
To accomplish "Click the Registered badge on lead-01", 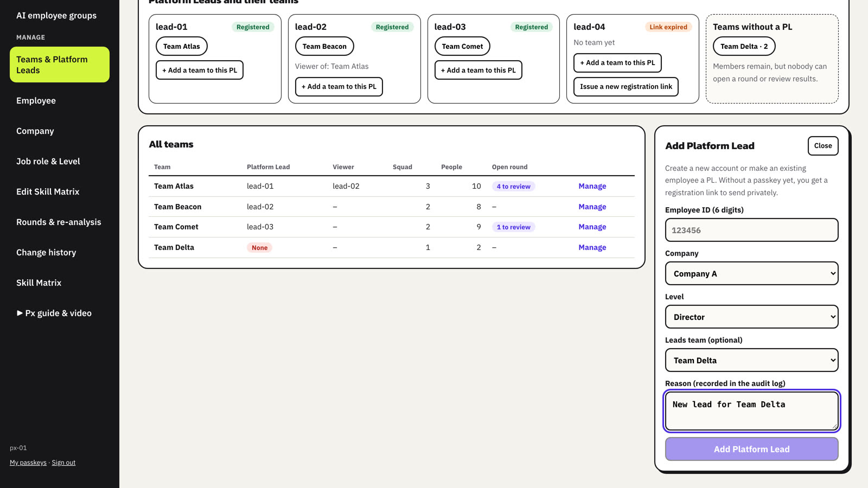I will tap(253, 27).
